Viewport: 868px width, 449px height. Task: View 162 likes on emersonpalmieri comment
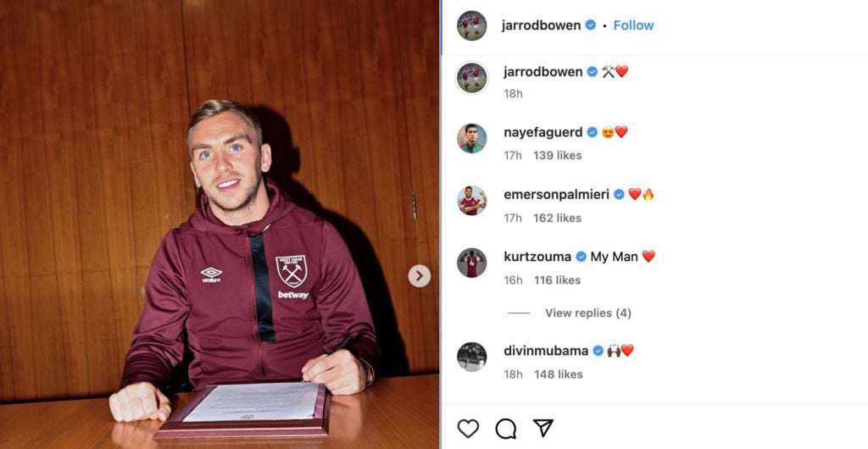558,218
